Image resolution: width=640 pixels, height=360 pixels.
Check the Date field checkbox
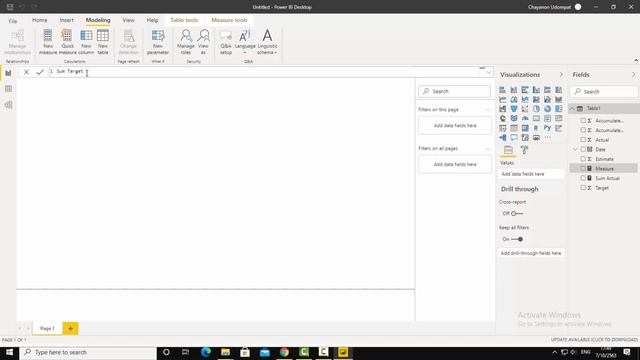point(583,149)
